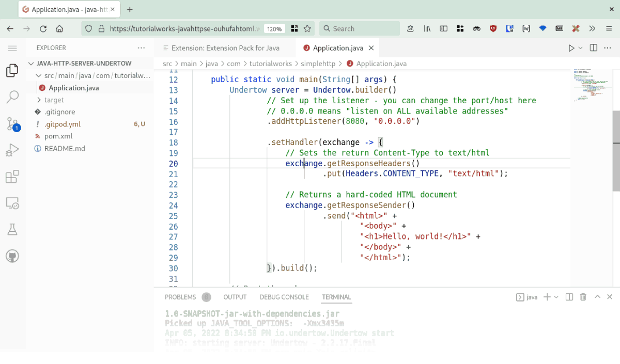Image resolution: width=620 pixels, height=364 pixels.
Task: Toggle the editor split layout icon
Action: coord(593,48)
